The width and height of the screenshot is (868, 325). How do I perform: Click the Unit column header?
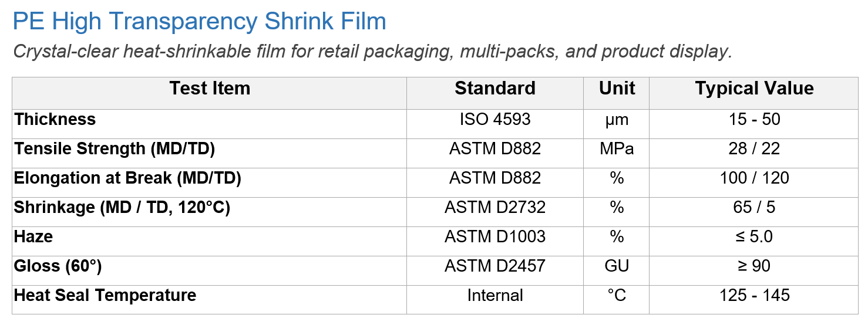pos(617,89)
